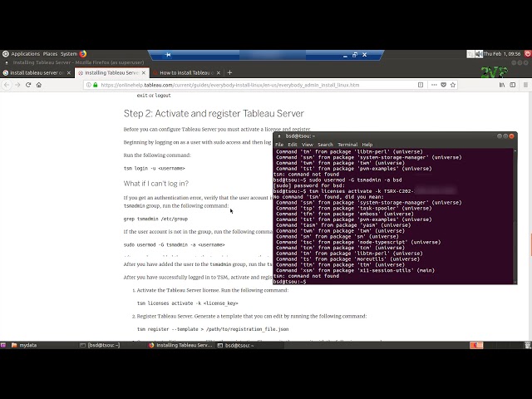Toggle reader view icon in address bar
The width and height of the screenshot is (532, 399).
point(421,85)
